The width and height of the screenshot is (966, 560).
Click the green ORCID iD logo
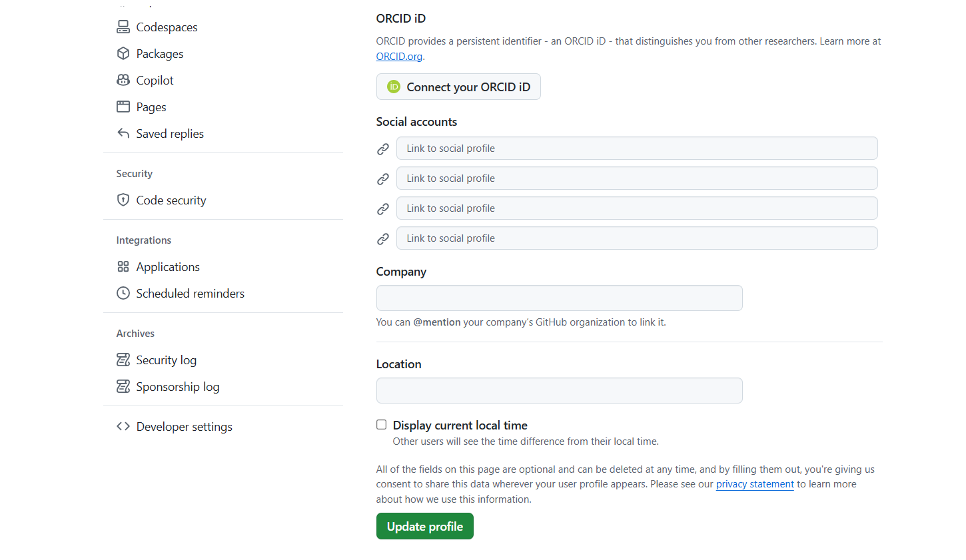pyautogui.click(x=394, y=87)
